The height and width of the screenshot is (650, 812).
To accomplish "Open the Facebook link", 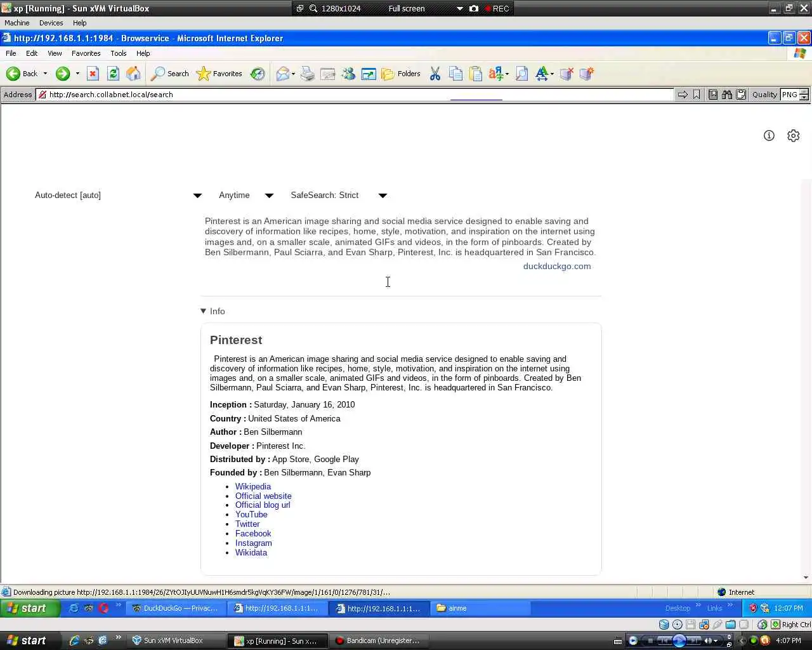I will click(253, 534).
